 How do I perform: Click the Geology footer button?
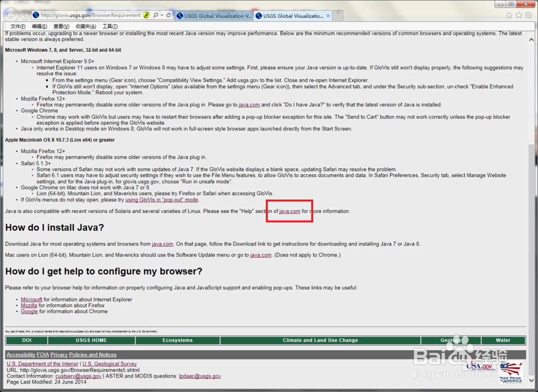451,340
